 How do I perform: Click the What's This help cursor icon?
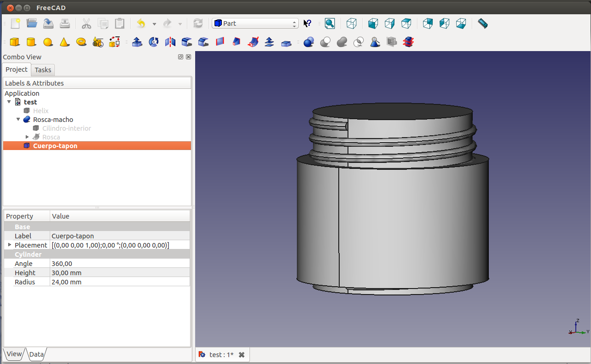point(307,23)
